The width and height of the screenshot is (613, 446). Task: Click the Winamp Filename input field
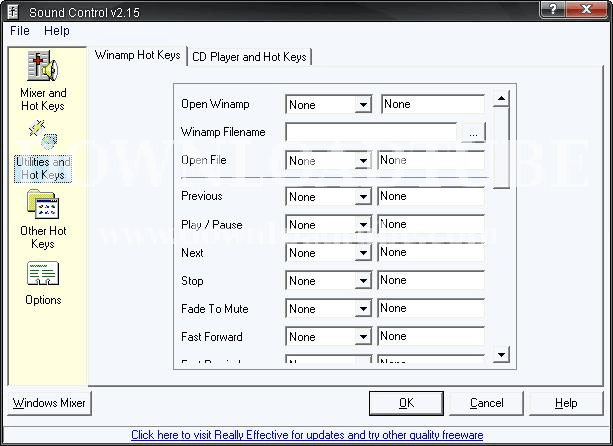point(371,132)
